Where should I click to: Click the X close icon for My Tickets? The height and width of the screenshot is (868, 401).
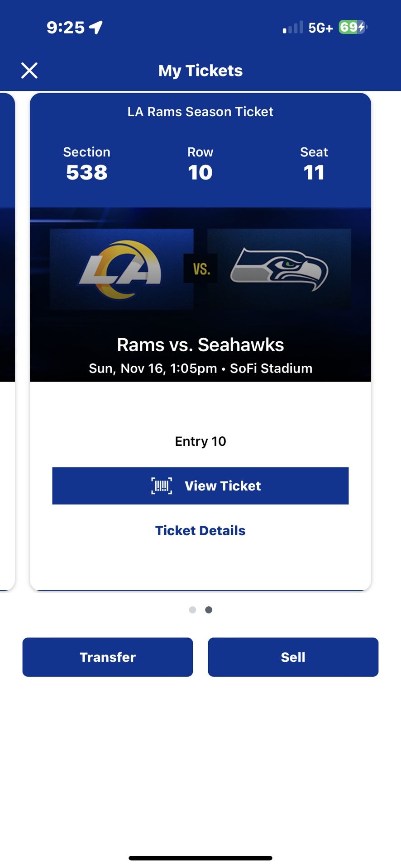click(29, 71)
